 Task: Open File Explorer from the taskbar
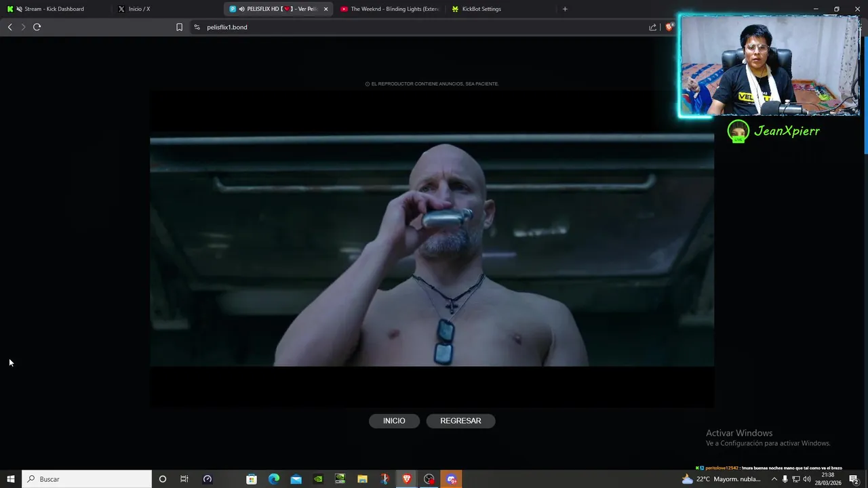pyautogui.click(x=362, y=479)
